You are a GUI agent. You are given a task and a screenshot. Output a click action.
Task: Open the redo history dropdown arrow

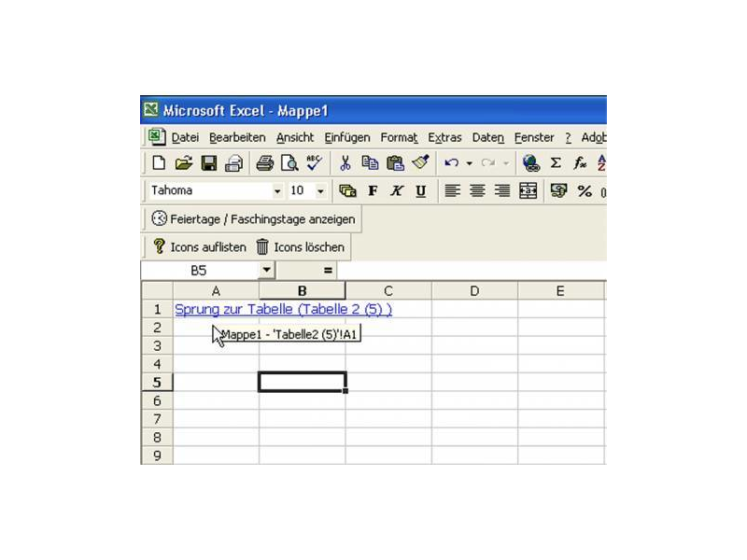tap(506, 164)
